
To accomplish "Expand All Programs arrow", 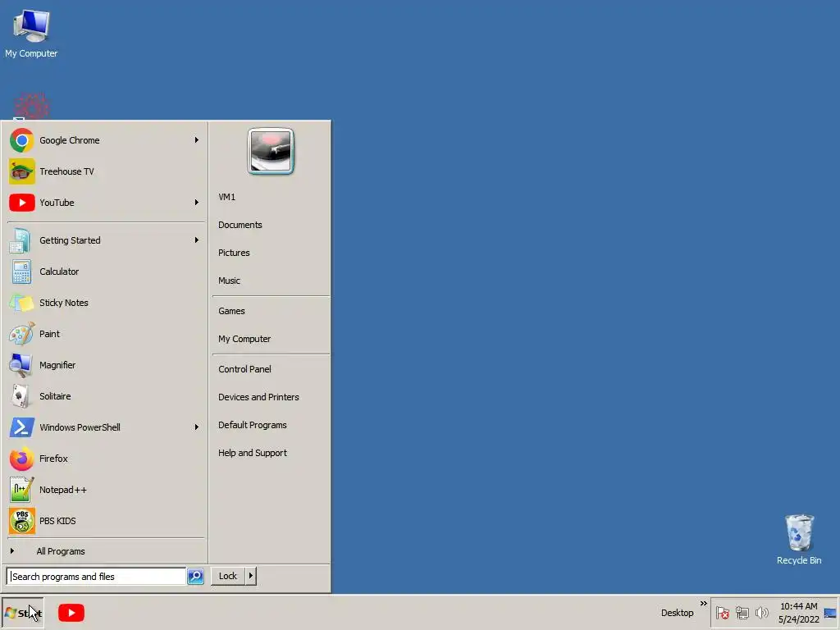I will (x=11, y=551).
